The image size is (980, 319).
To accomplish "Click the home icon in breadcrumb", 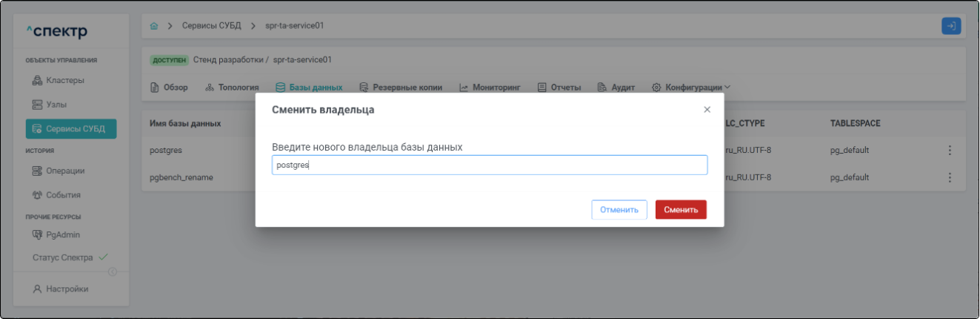I will (x=154, y=26).
